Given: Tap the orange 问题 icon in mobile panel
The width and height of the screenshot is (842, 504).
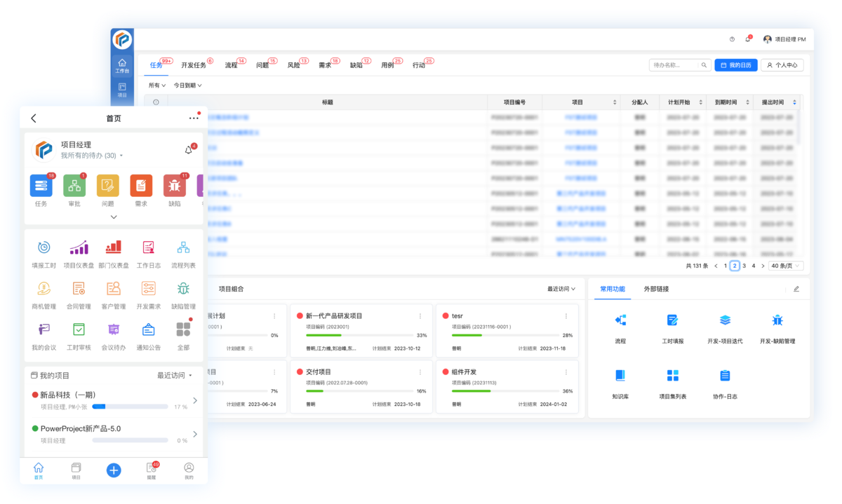Looking at the screenshot, I should pyautogui.click(x=107, y=186).
